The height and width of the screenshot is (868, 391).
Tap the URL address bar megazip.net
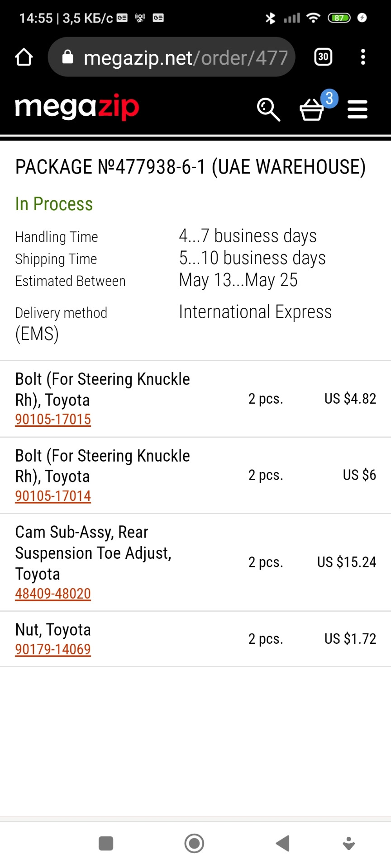(186, 57)
